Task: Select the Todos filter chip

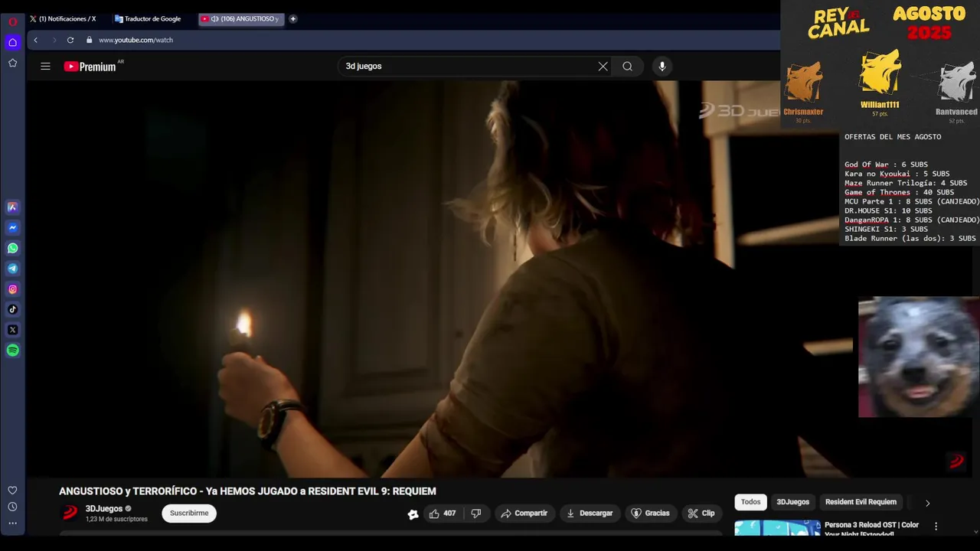Action: 750,502
